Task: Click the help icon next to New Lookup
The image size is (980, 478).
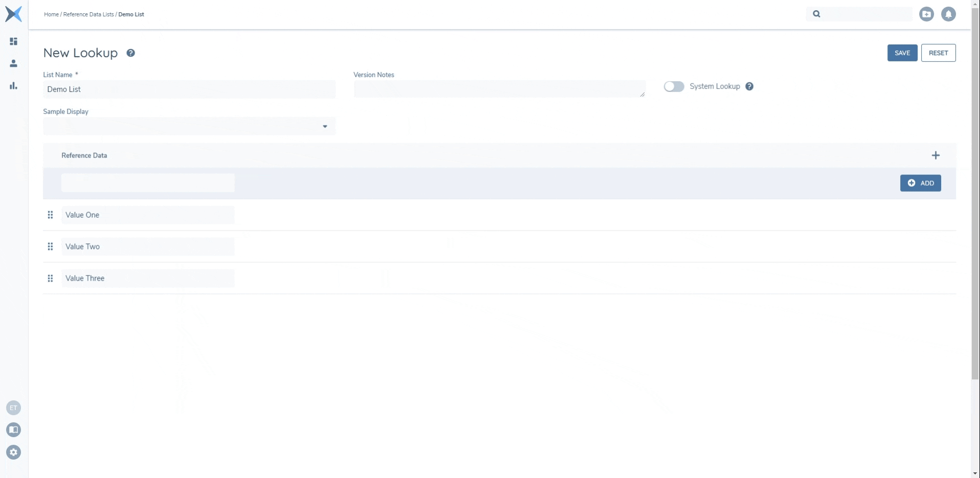Action: (x=131, y=53)
